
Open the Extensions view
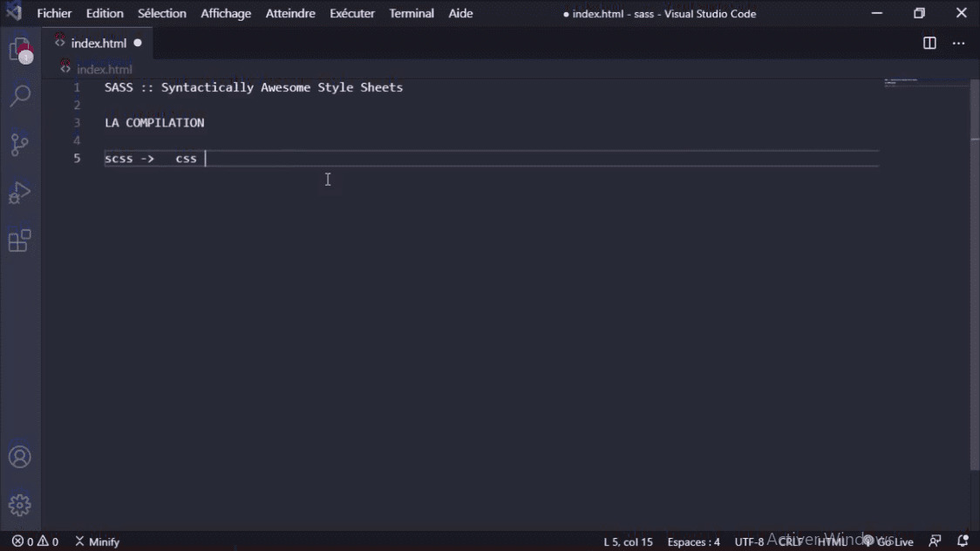point(20,241)
